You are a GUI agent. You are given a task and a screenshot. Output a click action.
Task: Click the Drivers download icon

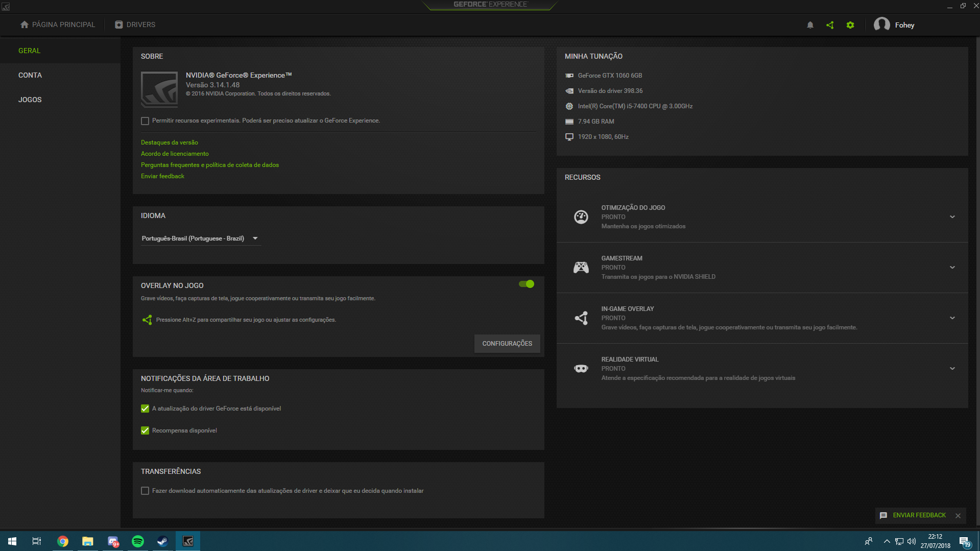pyautogui.click(x=118, y=25)
